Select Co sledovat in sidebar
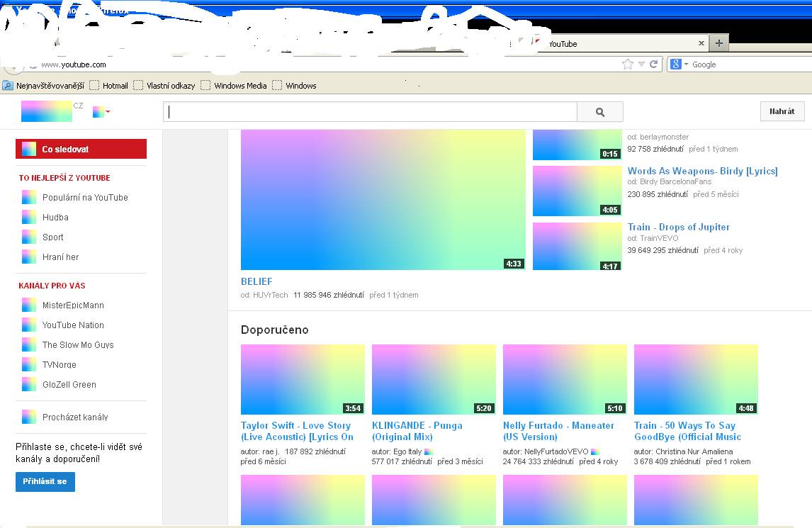The height and width of the screenshot is (528, 812). (x=81, y=150)
